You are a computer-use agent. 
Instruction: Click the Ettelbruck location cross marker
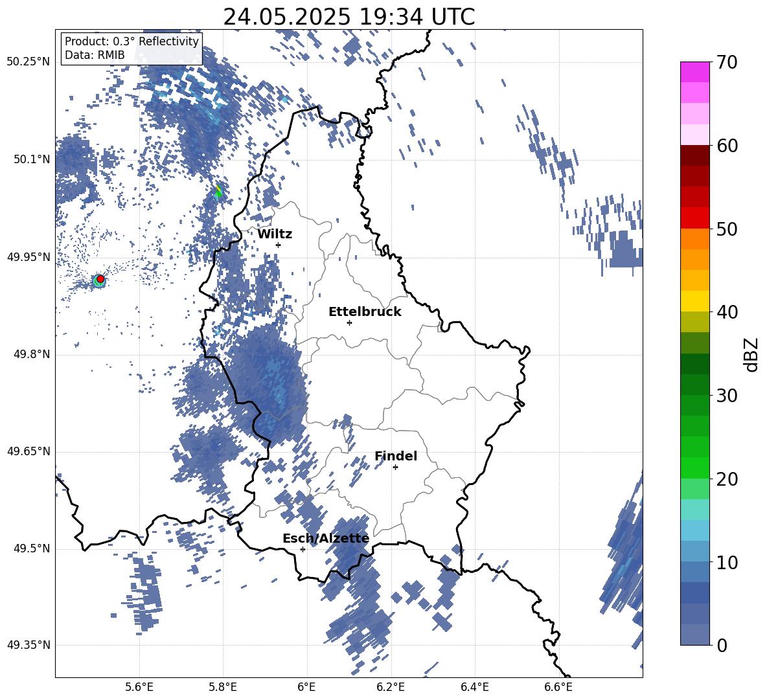click(349, 322)
